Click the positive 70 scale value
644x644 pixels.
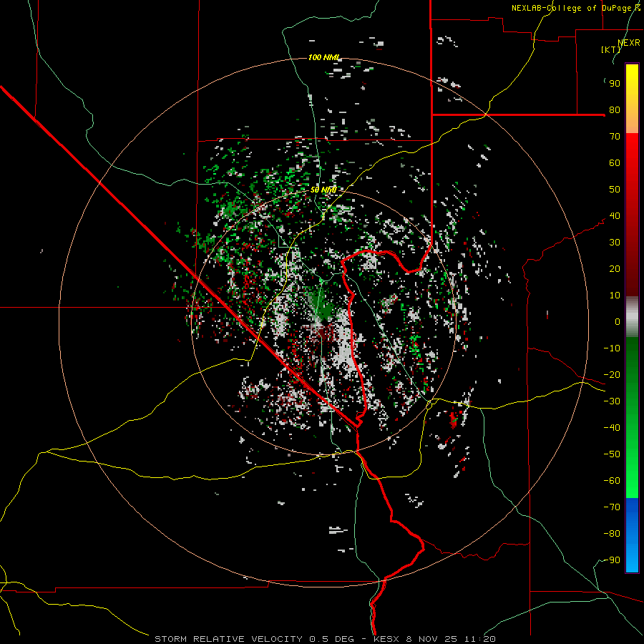tap(615, 137)
